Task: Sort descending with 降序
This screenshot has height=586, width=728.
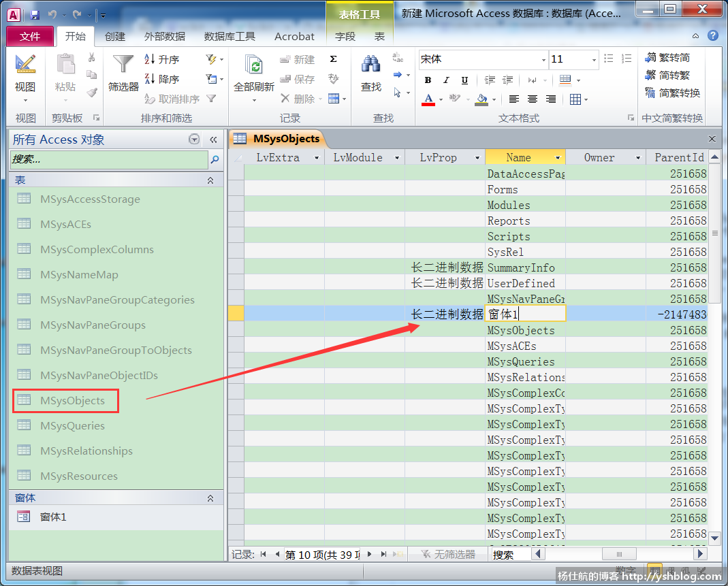Action: pyautogui.click(x=161, y=79)
